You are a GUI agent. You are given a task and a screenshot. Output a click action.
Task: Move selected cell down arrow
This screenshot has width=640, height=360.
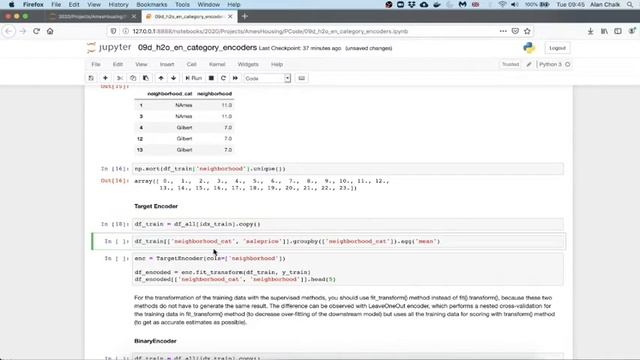[x=173, y=78]
